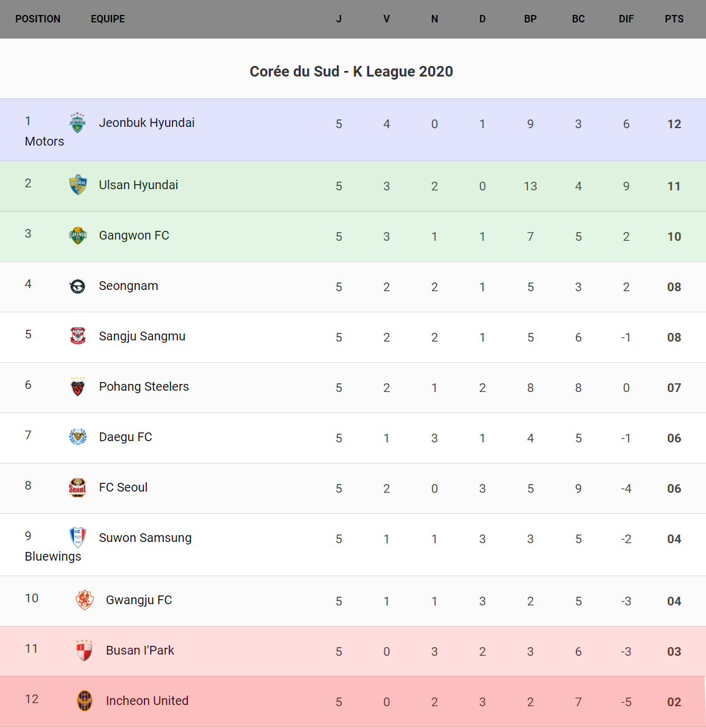The height and width of the screenshot is (728, 706).
Task: Click the Corée du Sud K League 2020 title
Action: [351, 72]
